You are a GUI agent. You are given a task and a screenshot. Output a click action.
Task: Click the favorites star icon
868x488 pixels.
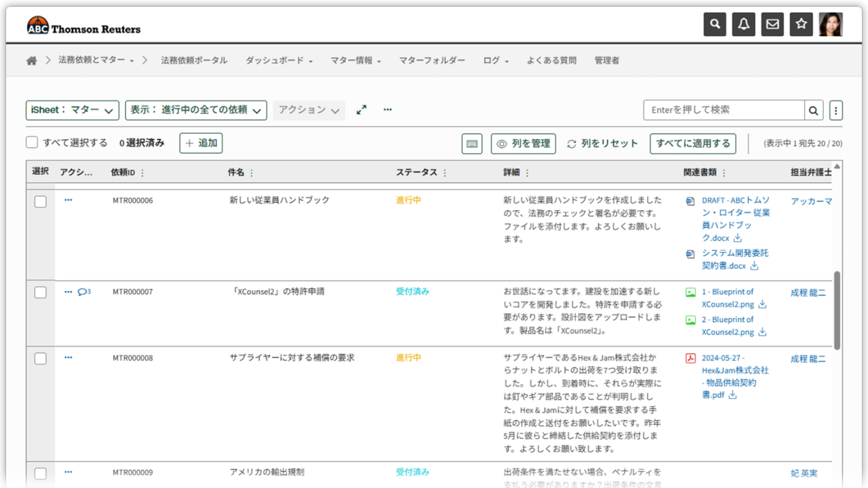801,24
